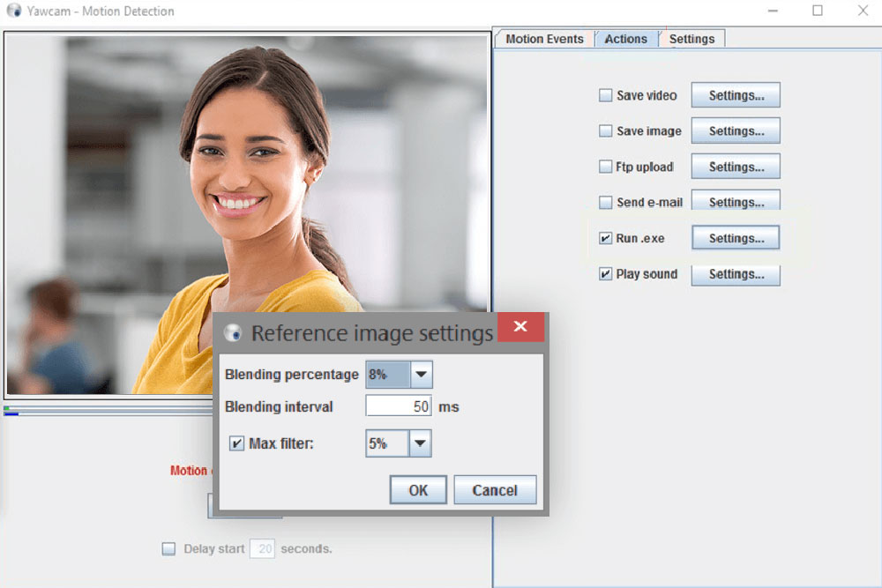Open the Settings tab

(691, 39)
